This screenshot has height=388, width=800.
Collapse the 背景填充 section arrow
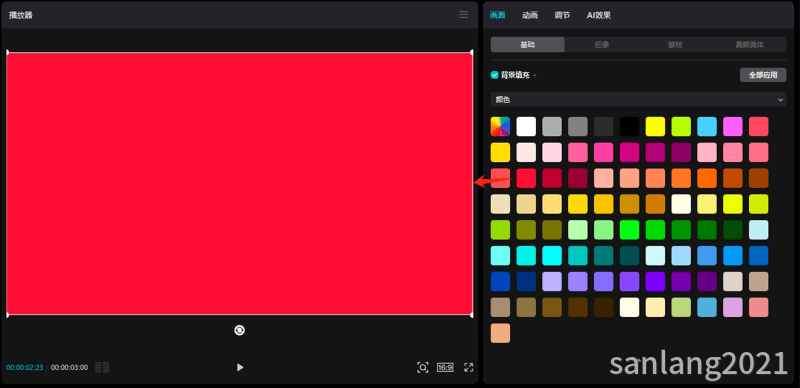pyautogui.click(x=535, y=76)
